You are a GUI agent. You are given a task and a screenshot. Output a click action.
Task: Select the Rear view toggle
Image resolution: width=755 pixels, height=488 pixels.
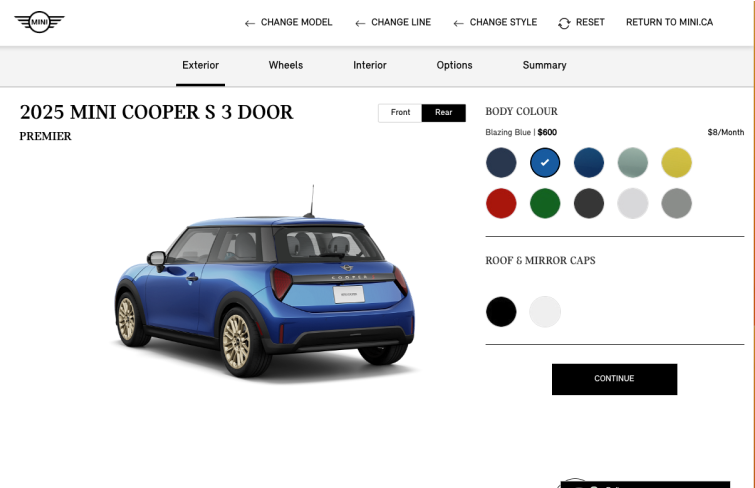(x=443, y=113)
